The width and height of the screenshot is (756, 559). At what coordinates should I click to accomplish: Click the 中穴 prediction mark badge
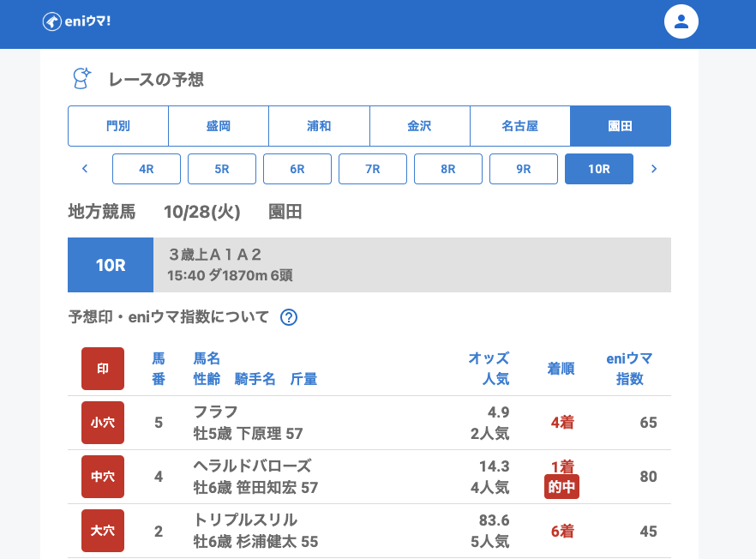click(x=103, y=477)
